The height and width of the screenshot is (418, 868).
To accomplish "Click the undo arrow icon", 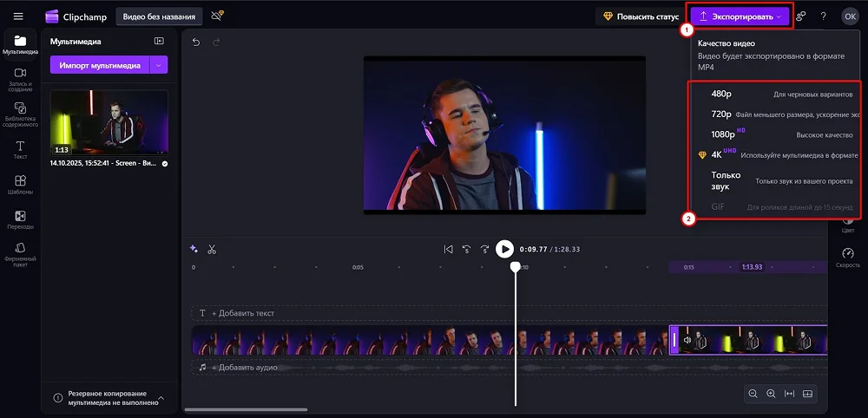I will pyautogui.click(x=196, y=42).
